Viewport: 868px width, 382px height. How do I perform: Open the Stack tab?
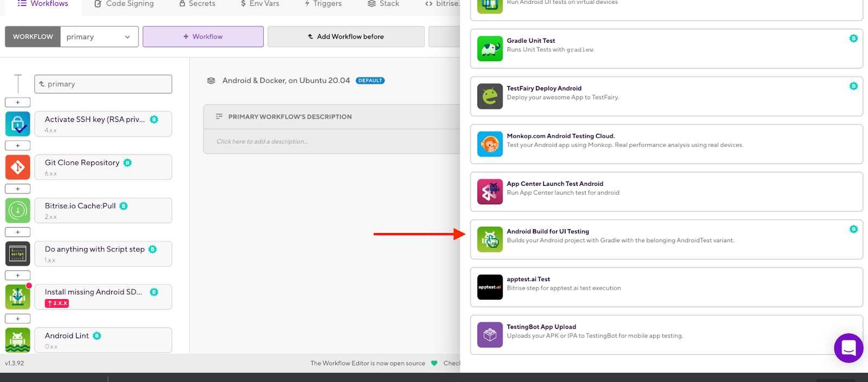384,4
